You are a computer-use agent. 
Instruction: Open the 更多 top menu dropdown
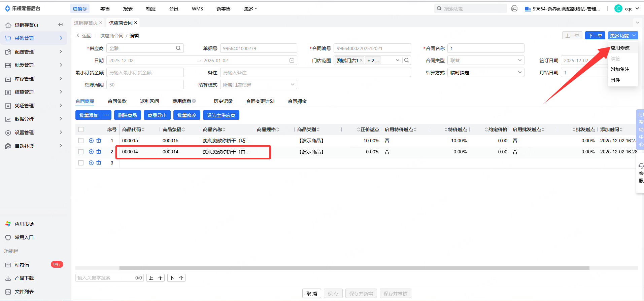pos(250,9)
